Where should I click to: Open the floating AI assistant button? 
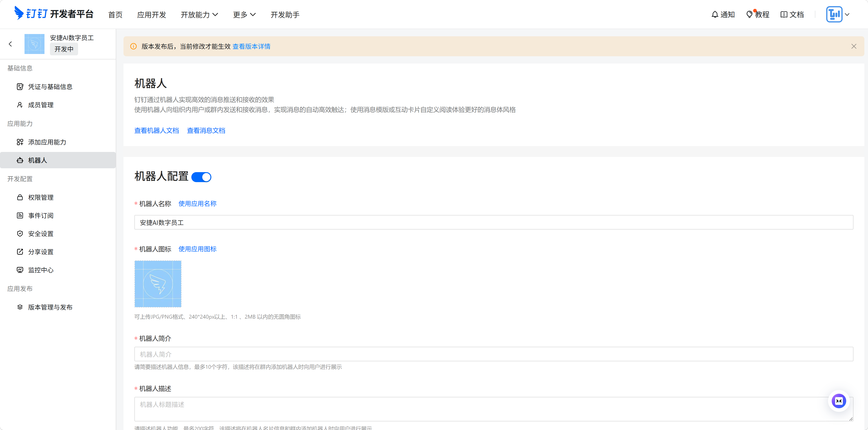click(839, 401)
